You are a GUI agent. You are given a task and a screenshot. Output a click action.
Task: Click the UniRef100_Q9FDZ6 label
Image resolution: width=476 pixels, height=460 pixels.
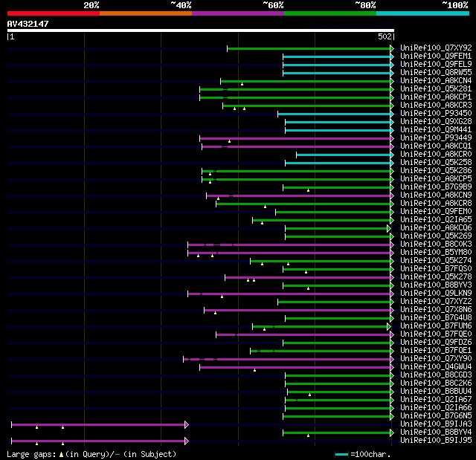[x=436, y=343]
